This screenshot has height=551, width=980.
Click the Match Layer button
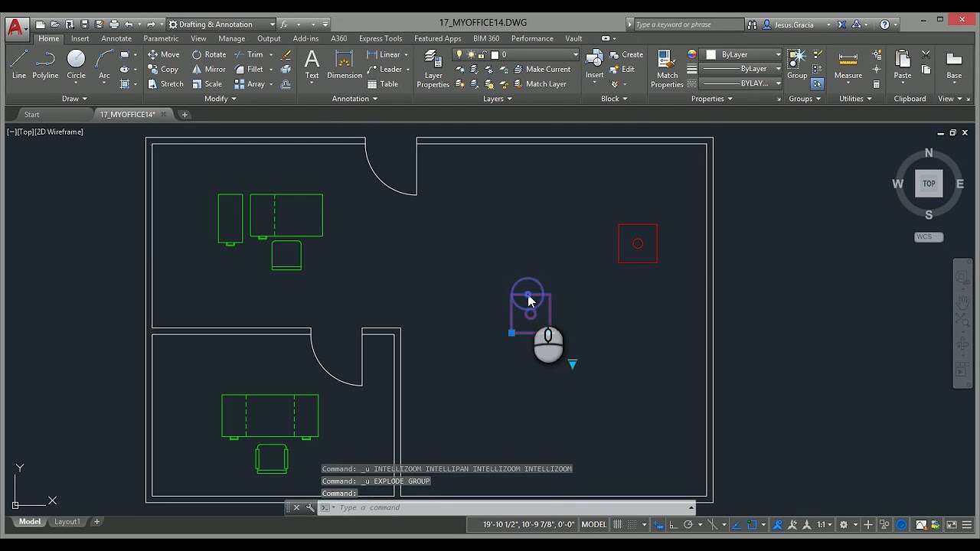[540, 84]
